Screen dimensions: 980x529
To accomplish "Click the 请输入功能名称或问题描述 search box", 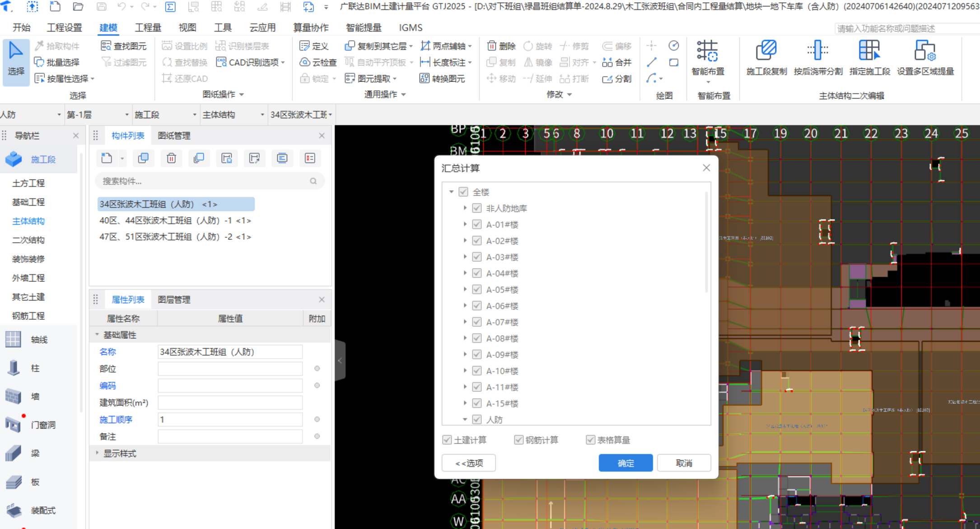I will (907, 28).
